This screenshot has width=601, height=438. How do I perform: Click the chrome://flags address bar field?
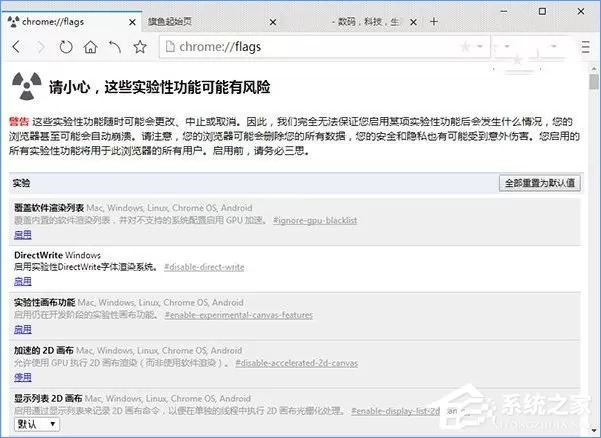(x=324, y=47)
